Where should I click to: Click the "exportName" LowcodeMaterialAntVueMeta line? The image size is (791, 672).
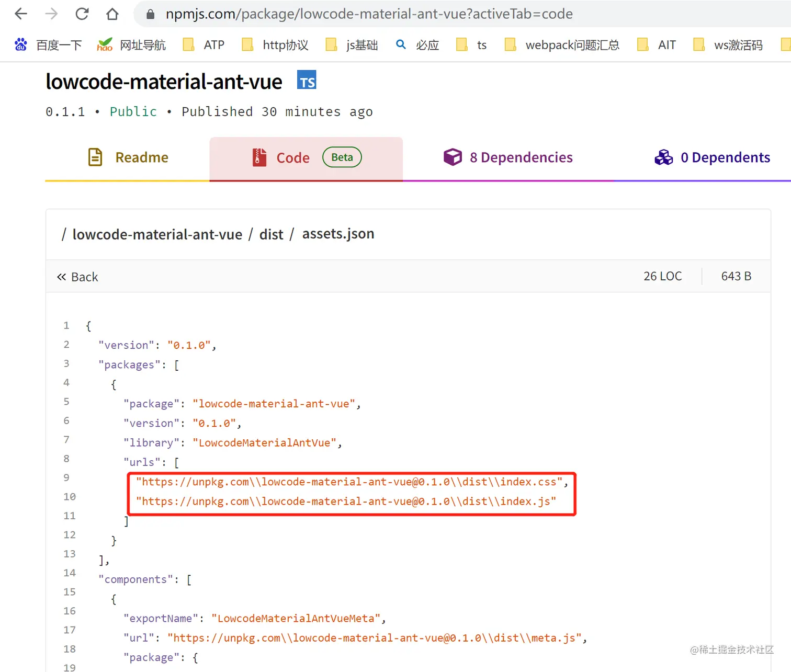pyautogui.click(x=255, y=618)
